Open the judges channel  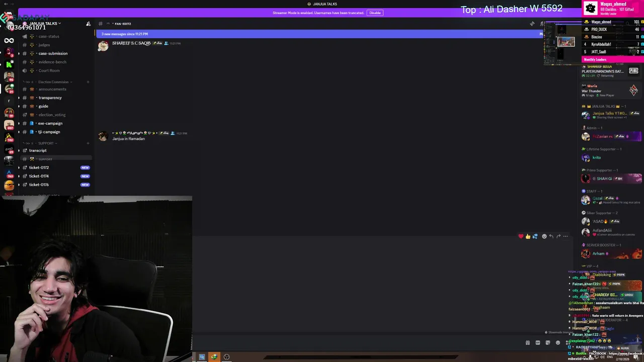(x=44, y=45)
